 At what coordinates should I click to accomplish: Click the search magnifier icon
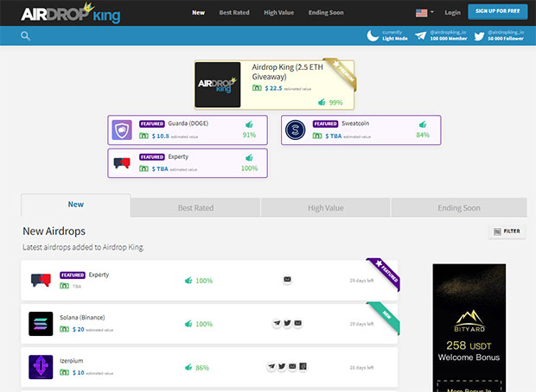[x=25, y=36]
